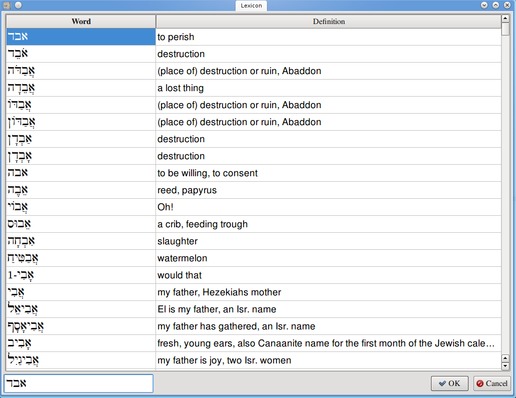516x398 pixels.
Task: Click the round pin button in title bar
Action: click(x=18, y=5)
